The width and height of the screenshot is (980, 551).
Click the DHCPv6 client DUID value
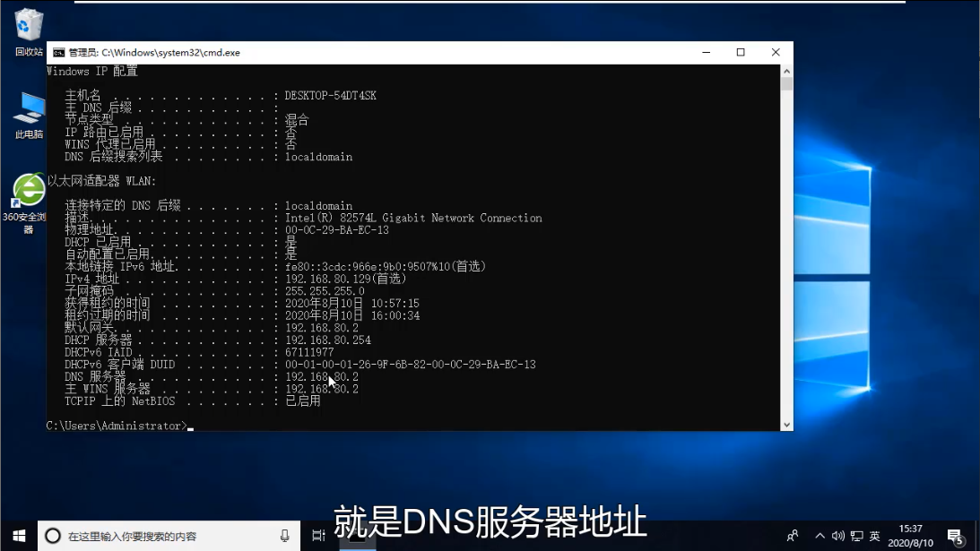click(x=410, y=365)
